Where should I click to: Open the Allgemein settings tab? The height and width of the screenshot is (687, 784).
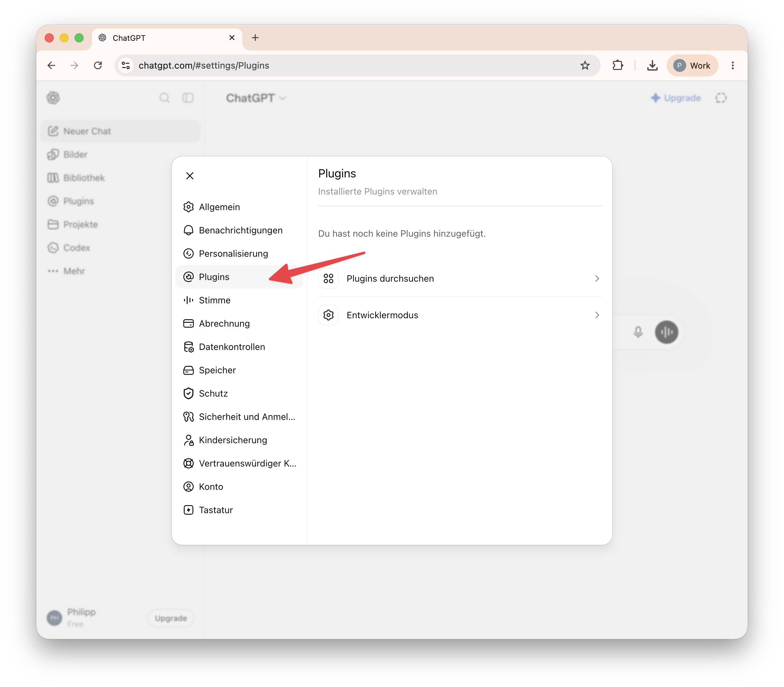click(x=239, y=207)
